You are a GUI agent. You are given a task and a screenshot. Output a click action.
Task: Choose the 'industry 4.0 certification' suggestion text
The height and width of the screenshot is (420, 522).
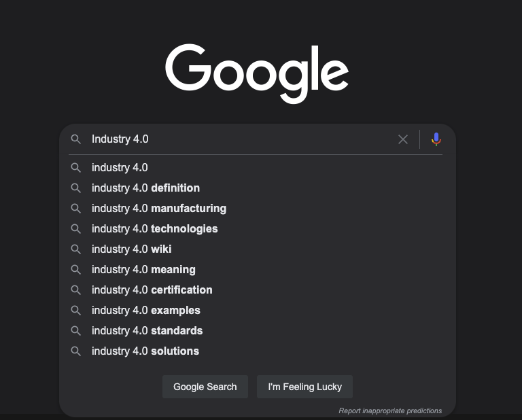[152, 290]
